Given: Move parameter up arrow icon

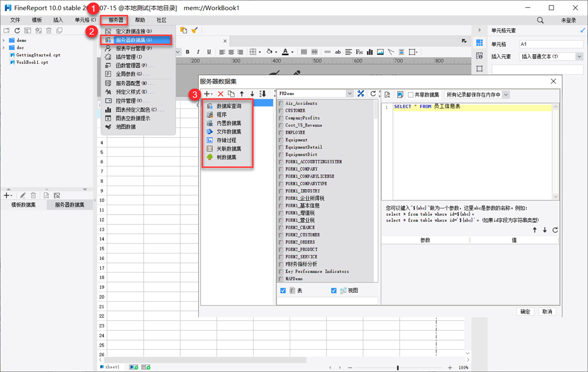Looking at the screenshot, I should coord(535,230).
